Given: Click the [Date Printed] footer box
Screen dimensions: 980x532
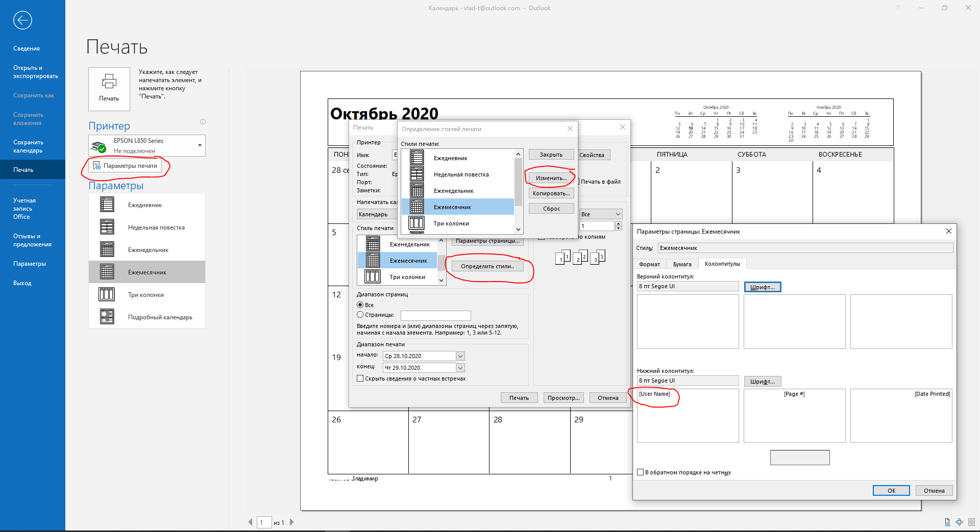Looking at the screenshot, I should (x=901, y=416).
